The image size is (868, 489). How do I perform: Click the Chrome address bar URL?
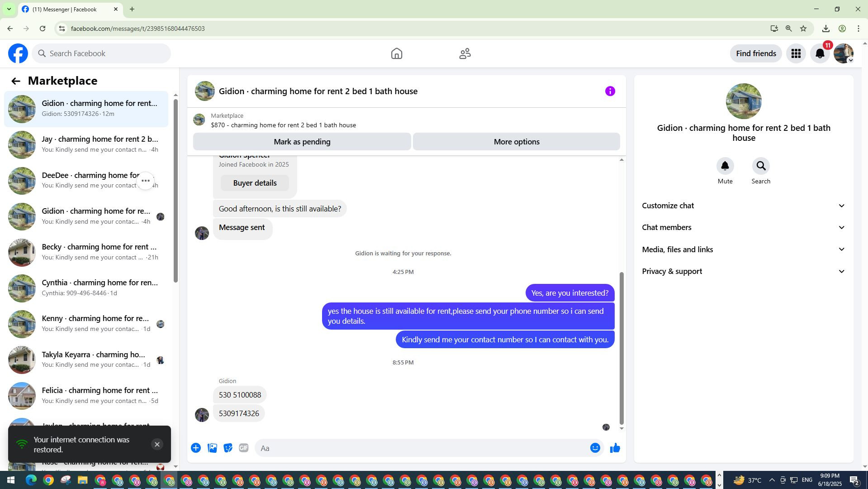point(138,29)
